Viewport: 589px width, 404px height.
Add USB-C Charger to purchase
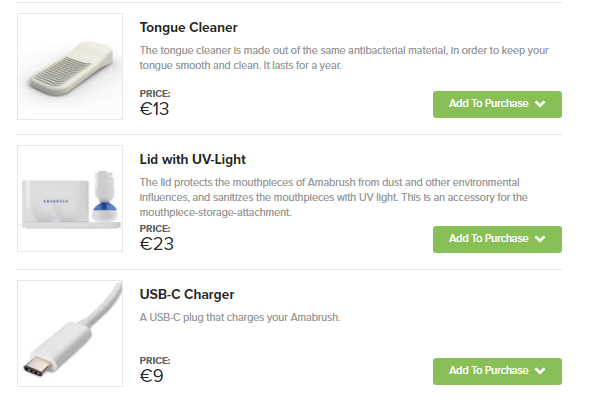497,371
